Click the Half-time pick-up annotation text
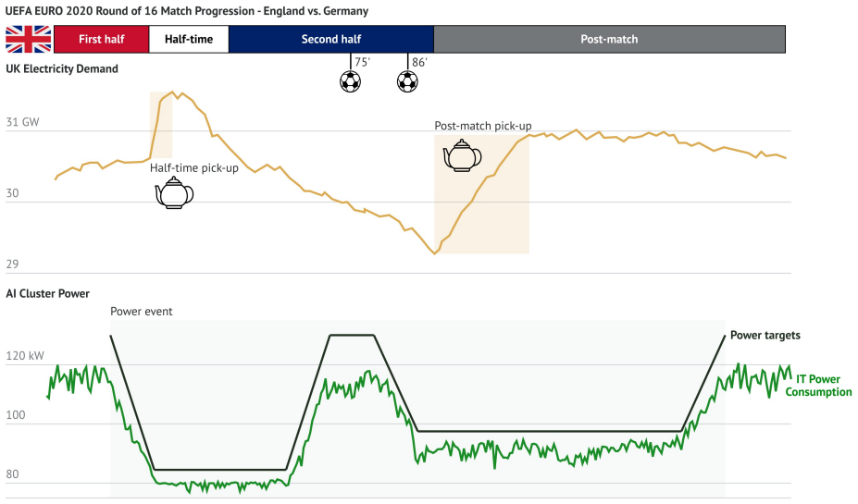Viewport: 858px width, 504px height. click(x=194, y=167)
